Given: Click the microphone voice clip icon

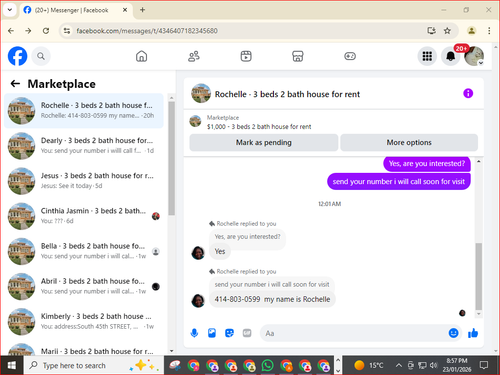Looking at the screenshot, I should tap(194, 333).
